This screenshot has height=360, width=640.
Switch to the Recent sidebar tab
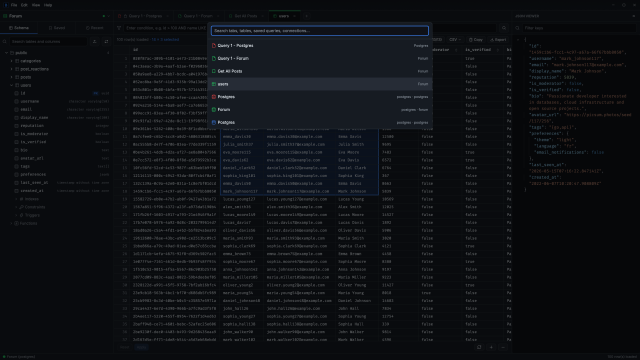tap(94, 28)
